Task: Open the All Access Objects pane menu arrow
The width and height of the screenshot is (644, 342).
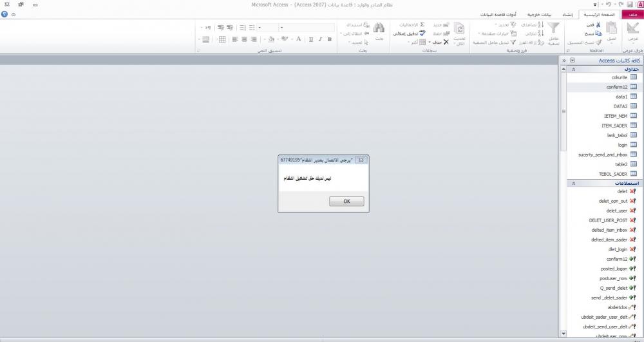Action: (x=573, y=61)
